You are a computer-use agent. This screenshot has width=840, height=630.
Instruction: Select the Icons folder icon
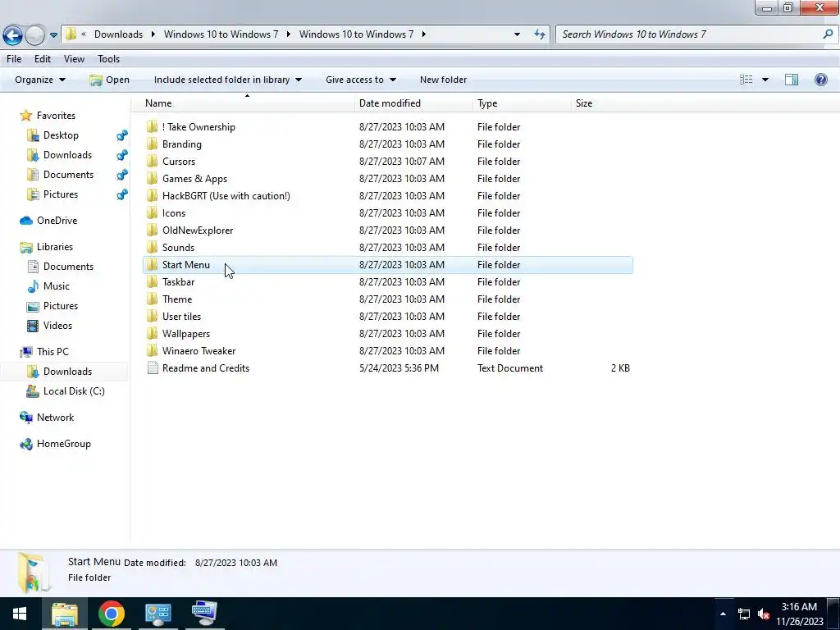tap(152, 212)
